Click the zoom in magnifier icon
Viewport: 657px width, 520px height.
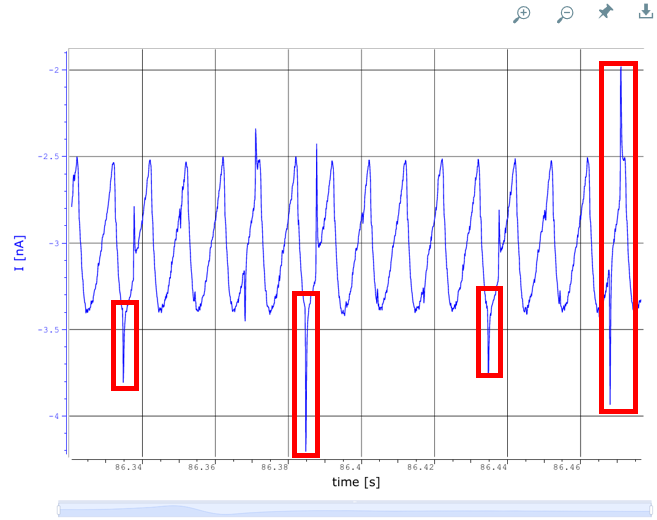pyautogui.click(x=522, y=14)
